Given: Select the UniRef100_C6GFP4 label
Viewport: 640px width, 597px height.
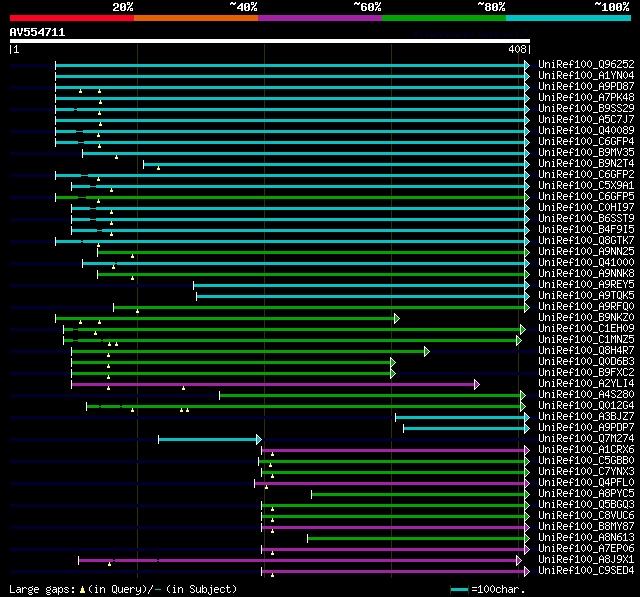Looking at the screenshot, I should click(586, 142).
